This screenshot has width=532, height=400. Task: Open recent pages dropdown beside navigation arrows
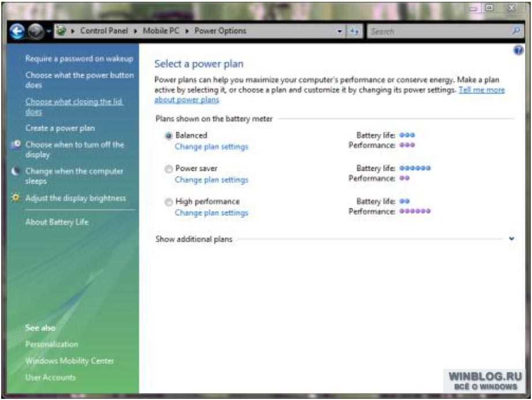pyautogui.click(x=48, y=32)
